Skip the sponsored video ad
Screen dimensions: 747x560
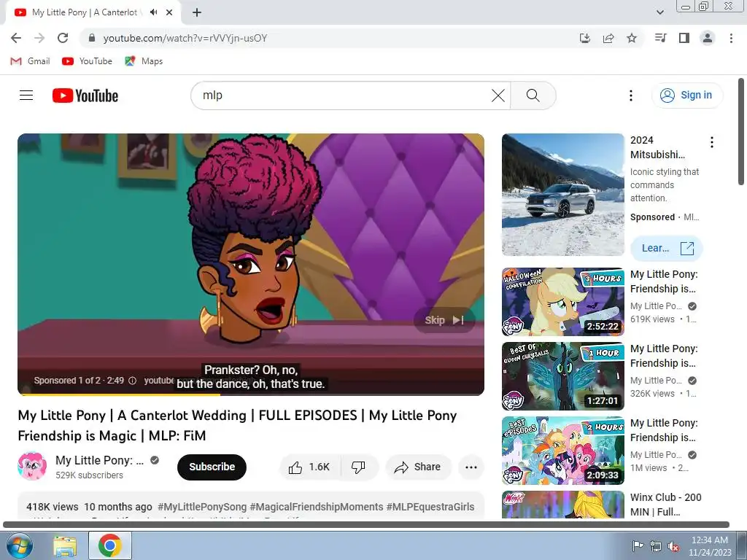tap(444, 320)
